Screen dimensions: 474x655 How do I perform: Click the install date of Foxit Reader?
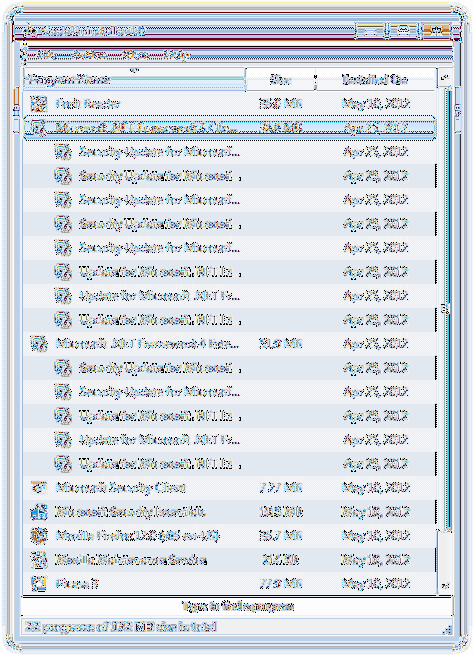click(376, 104)
